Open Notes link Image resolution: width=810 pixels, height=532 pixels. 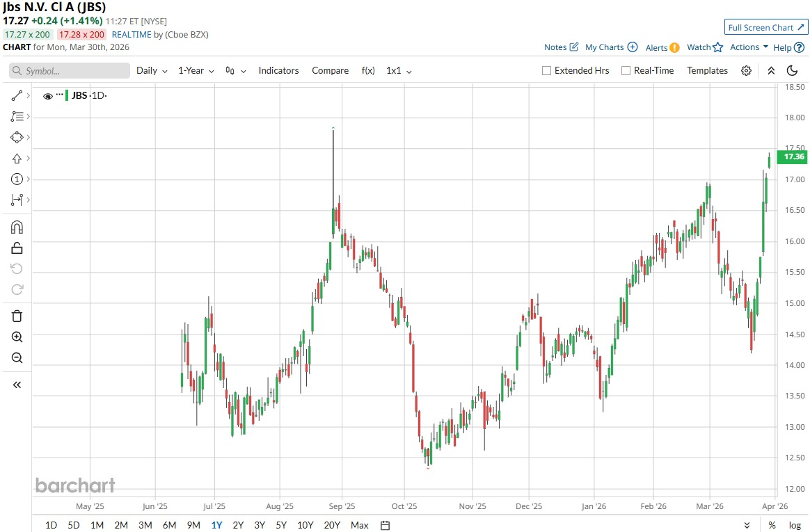(x=561, y=47)
